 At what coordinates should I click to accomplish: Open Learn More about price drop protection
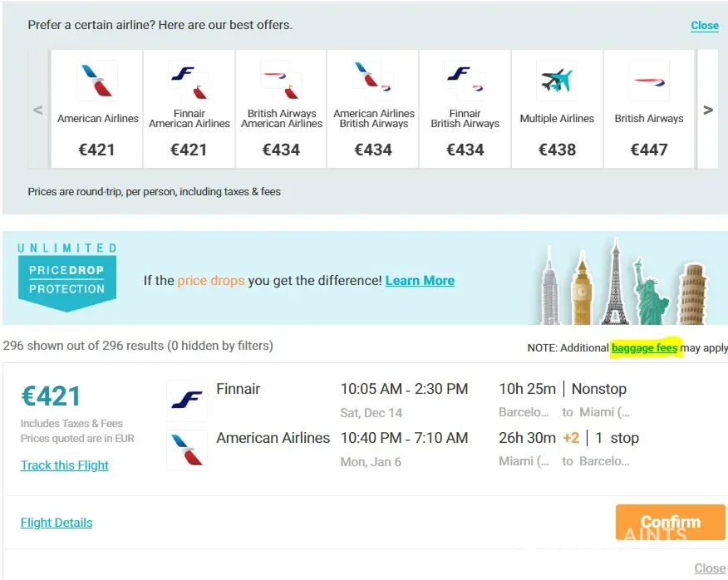(420, 281)
